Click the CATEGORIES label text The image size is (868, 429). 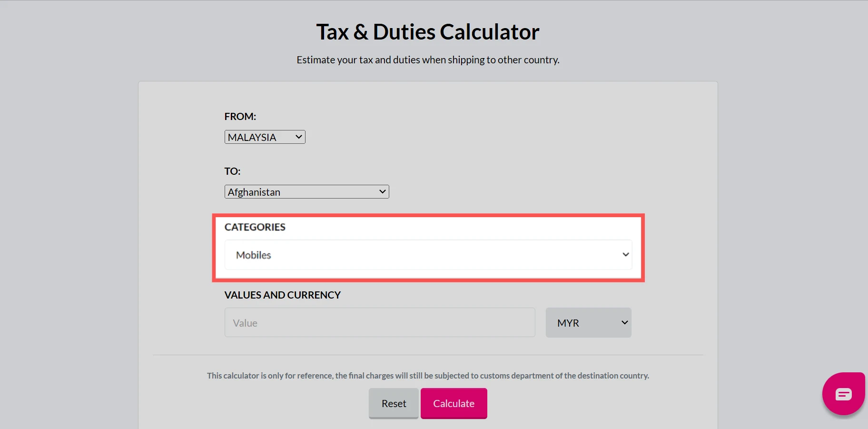[x=255, y=227]
